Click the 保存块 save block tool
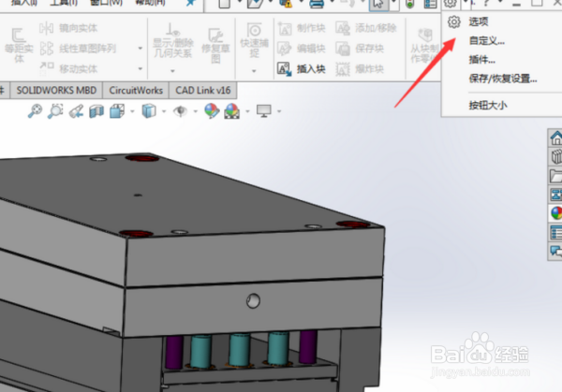This screenshot has height=392, width=562. [x=360, y=49]
